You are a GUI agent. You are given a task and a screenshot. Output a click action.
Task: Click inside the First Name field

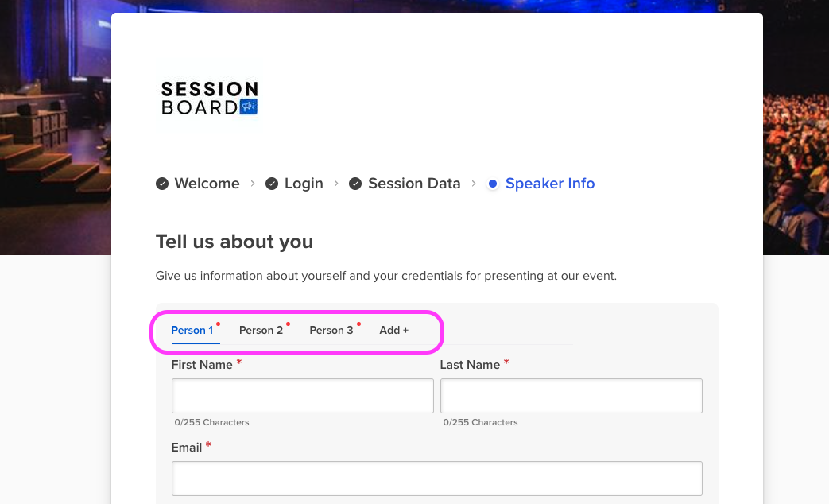[x=302, y=395]
